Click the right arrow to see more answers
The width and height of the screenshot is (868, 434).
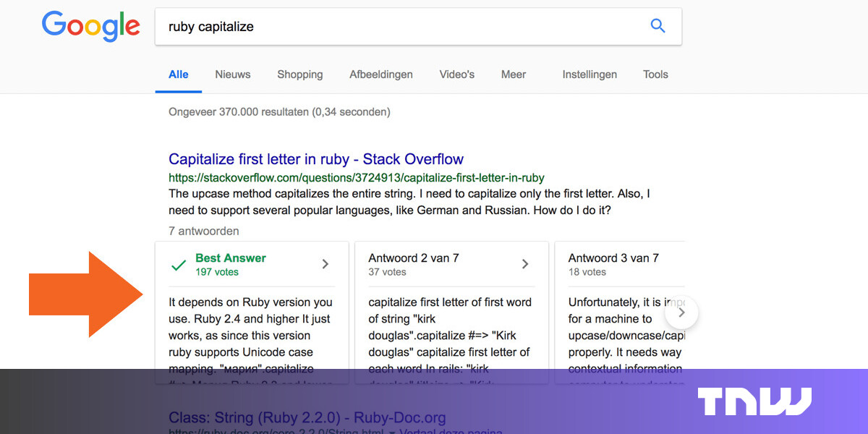[x=681, y=312]
